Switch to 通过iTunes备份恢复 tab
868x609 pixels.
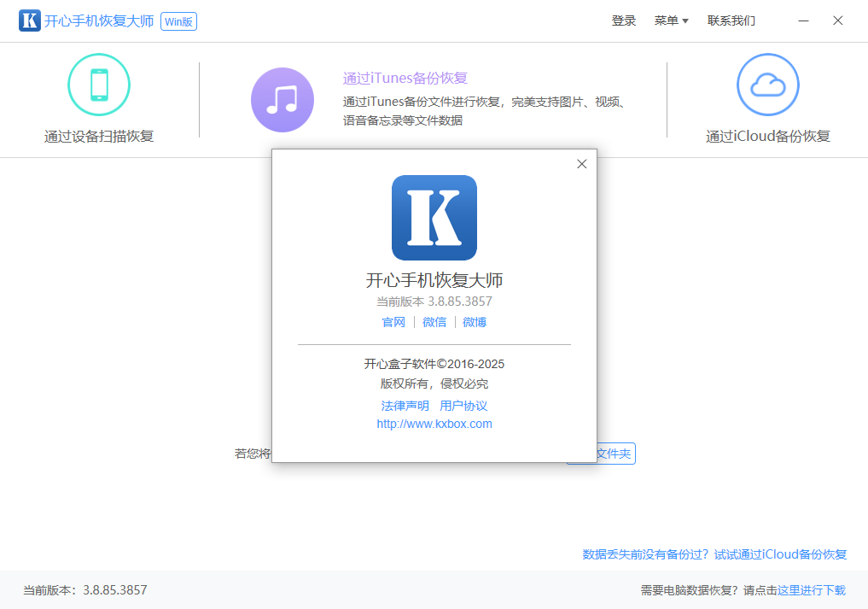point(405,78)
